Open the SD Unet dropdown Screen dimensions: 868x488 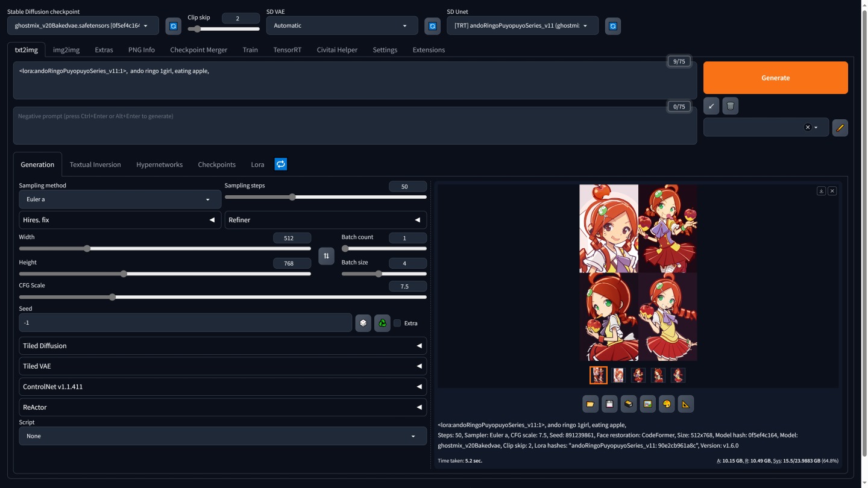coord(523,25)
